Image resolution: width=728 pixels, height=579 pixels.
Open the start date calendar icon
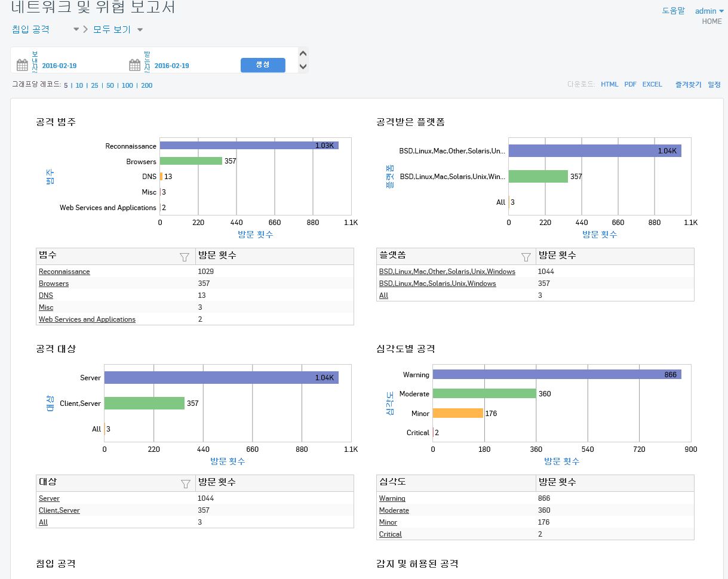click(x=22, y=65)
